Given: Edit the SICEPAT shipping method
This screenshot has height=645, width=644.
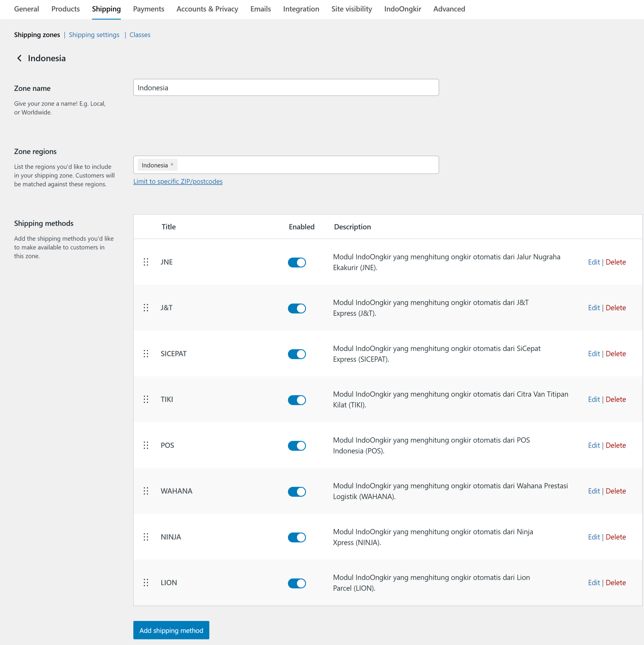Looking at the screenshot, I should click(594, 353).
